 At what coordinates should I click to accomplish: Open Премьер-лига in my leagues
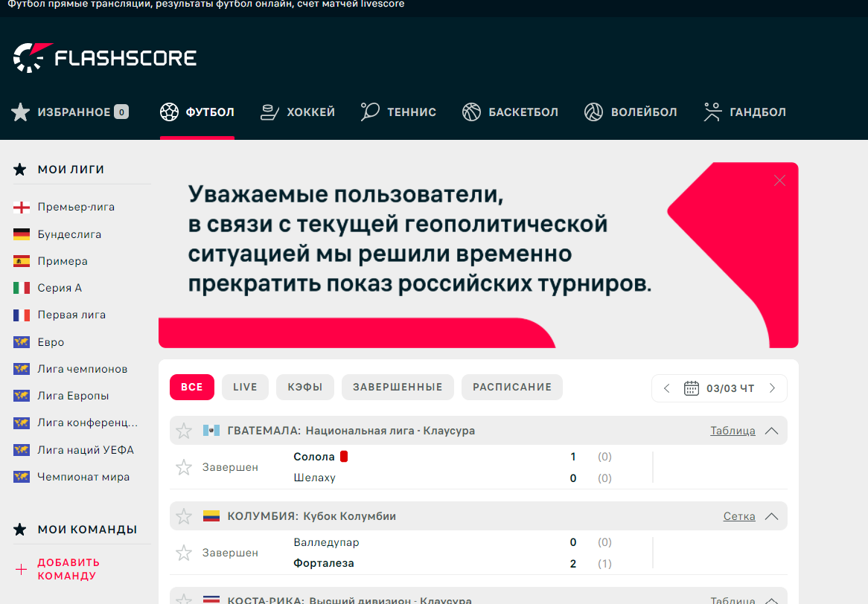(77, 207)
